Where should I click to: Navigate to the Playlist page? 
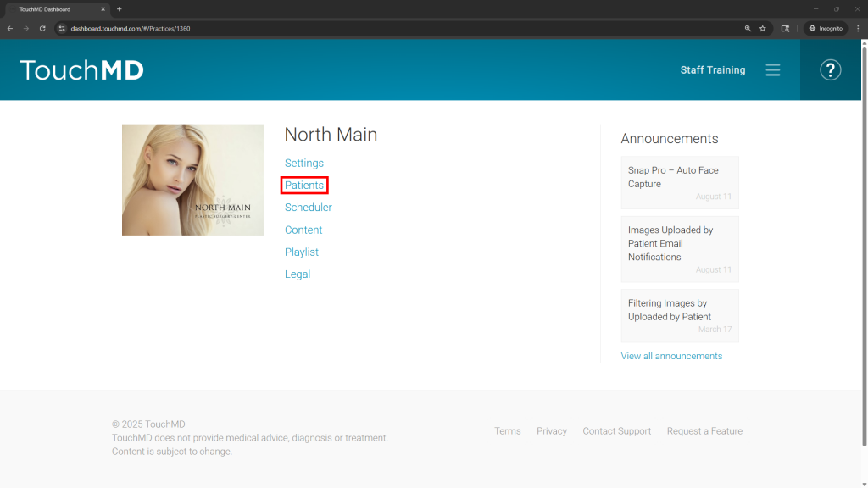[x=302, y=252]
